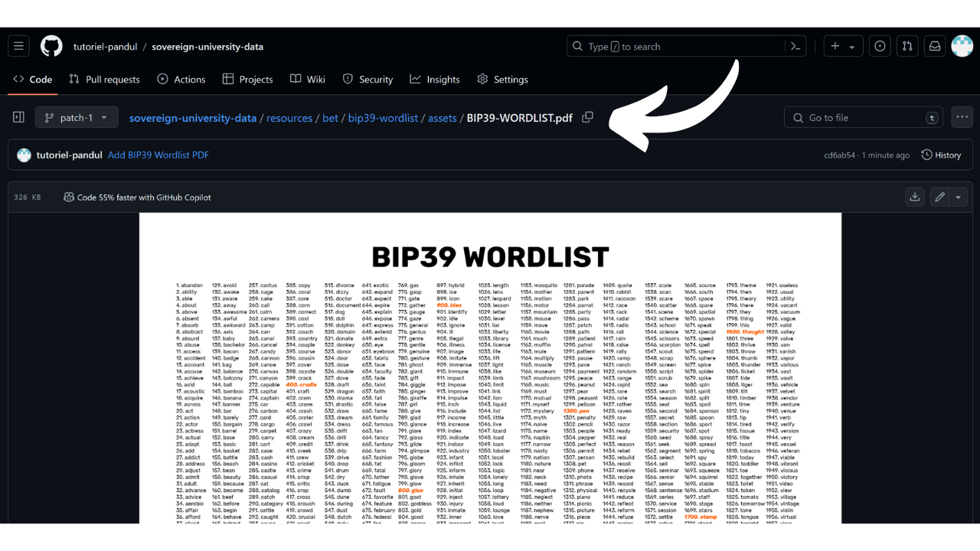
Task: View the file commit History
Action: pyautogui.click(x=941, y=155)
